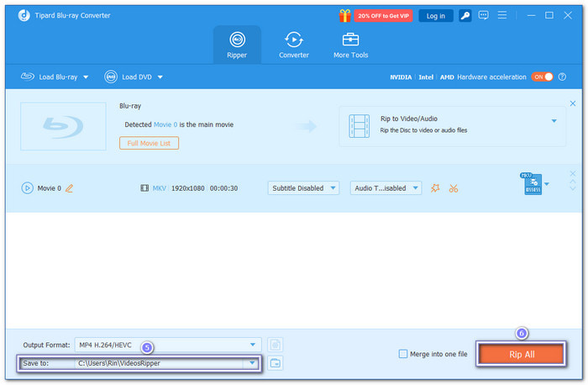Close the Blu-ray info panel

[573, 103]
